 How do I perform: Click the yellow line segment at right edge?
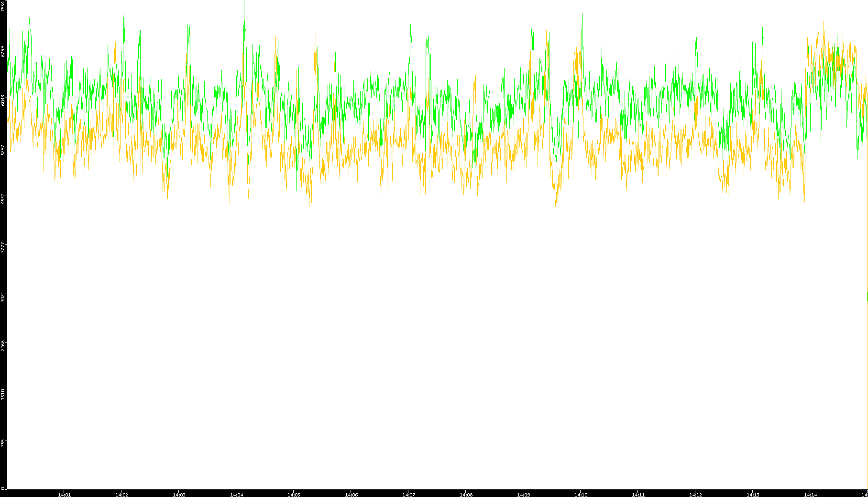[867, 297]
